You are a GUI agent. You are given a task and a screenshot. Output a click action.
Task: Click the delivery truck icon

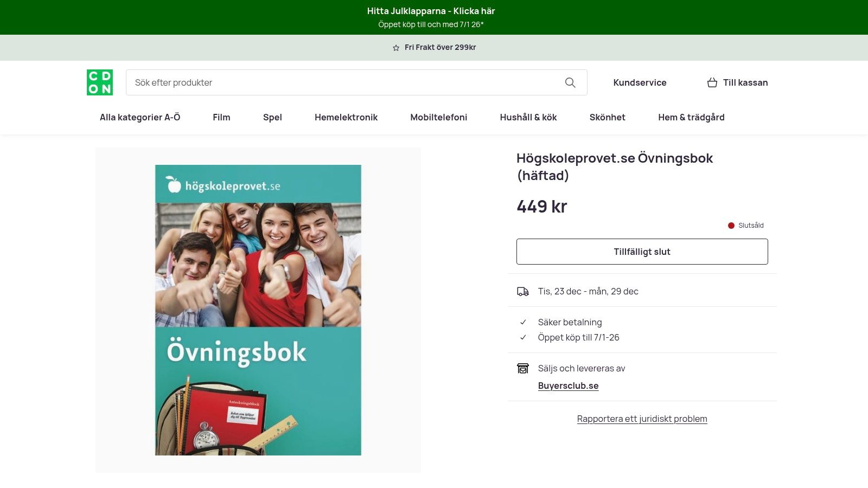tap(522, 292)
